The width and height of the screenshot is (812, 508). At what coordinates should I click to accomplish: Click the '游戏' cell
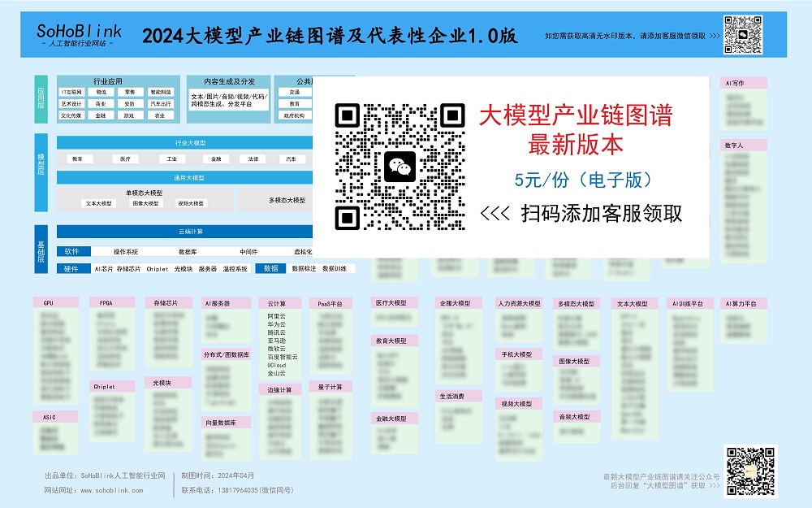[x=130, y=115]
